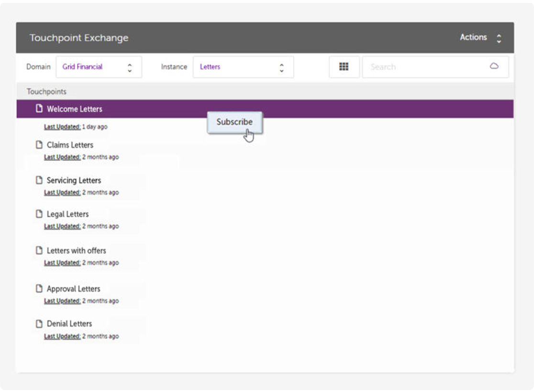
Task: Click the document icon beside Legal Letters
Action: coord(39,214)
